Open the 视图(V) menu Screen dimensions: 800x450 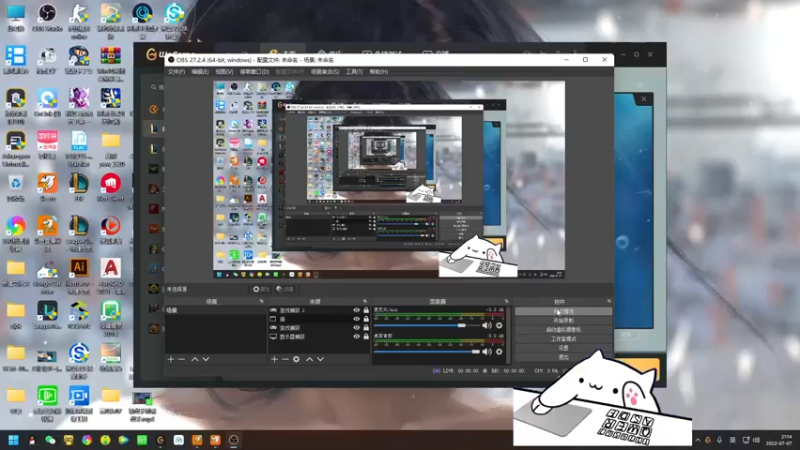click(x=224, y=72)
